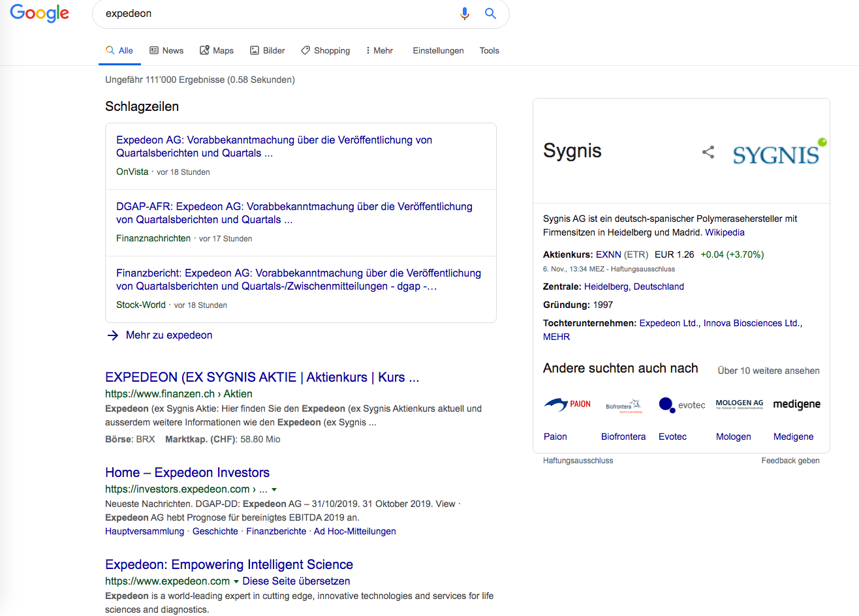This screenshot has height=616, width=859.
Task: Start voice search with microphone icon
Action: pyautogui.click(x=464, y=14)
